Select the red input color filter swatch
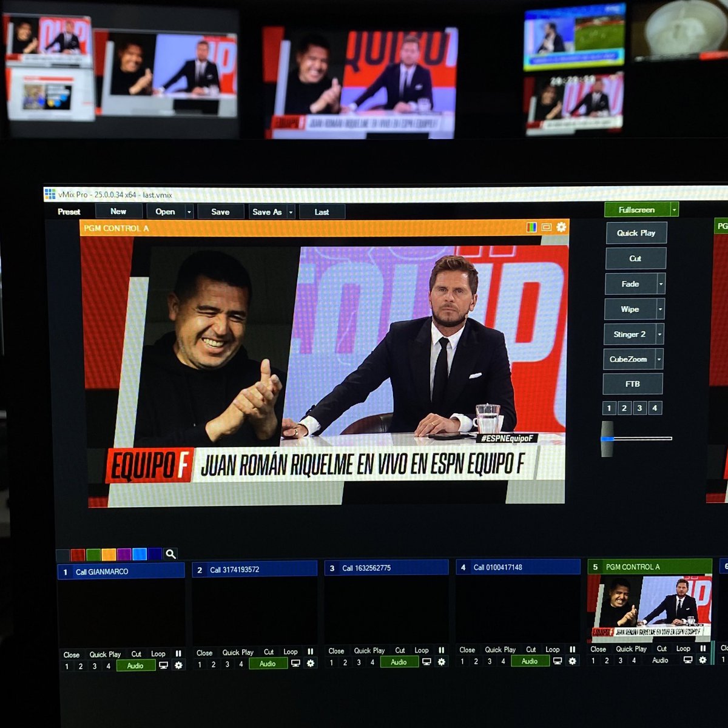Screen dimensions: 728x728 (78, 554)
